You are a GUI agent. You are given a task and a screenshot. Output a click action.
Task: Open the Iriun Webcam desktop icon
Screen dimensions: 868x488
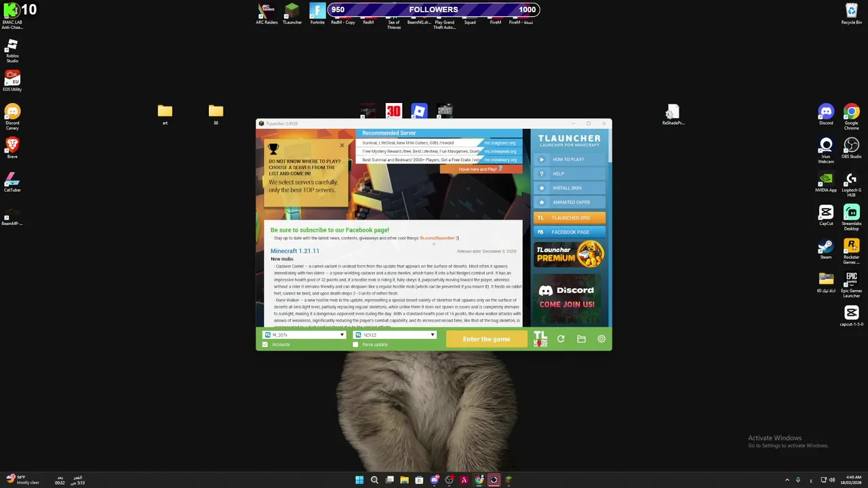(x=826, y=150)
